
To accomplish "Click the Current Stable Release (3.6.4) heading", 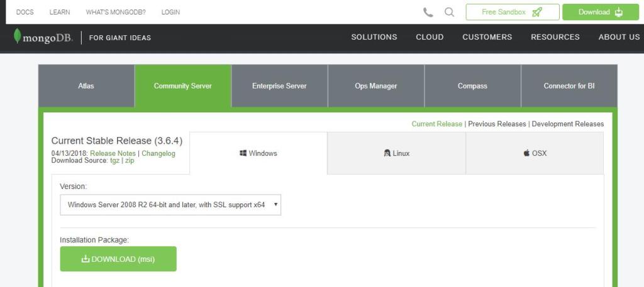I will pyautogui.click(x=117, y=141).
